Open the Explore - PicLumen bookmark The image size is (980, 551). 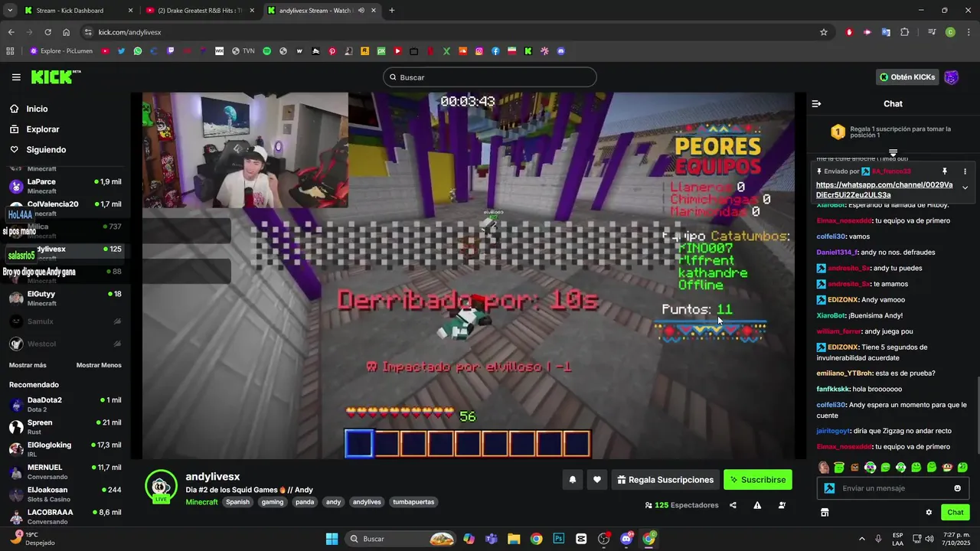[61, 51]
